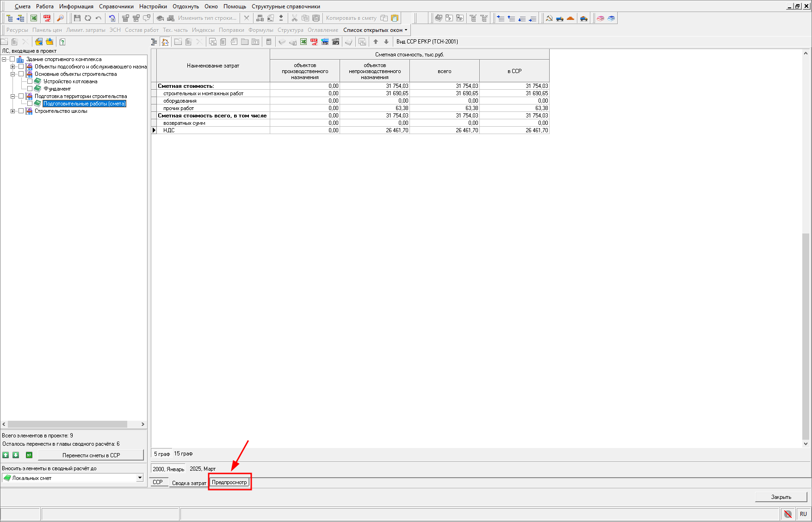Image resolution: width=812 pixels, height=522 pixels.
Task: Click the help question mark icon in left toolbar
Action: 62,42
